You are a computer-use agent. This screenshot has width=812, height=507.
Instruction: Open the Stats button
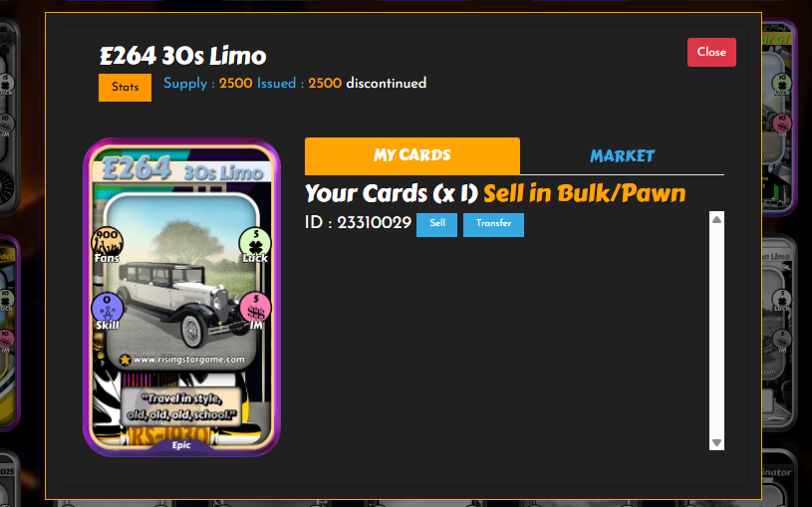(125, 87)
